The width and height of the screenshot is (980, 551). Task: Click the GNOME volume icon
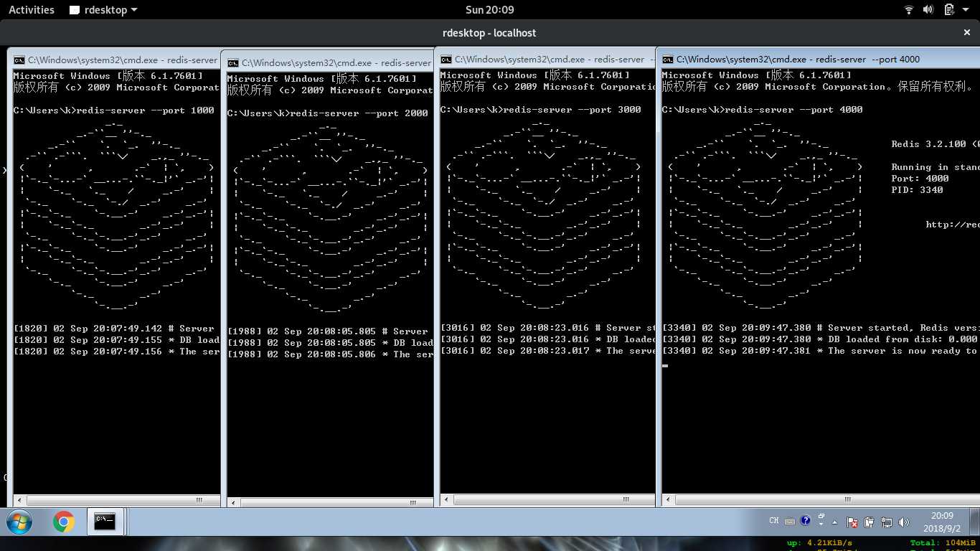[x=928, y=9]
